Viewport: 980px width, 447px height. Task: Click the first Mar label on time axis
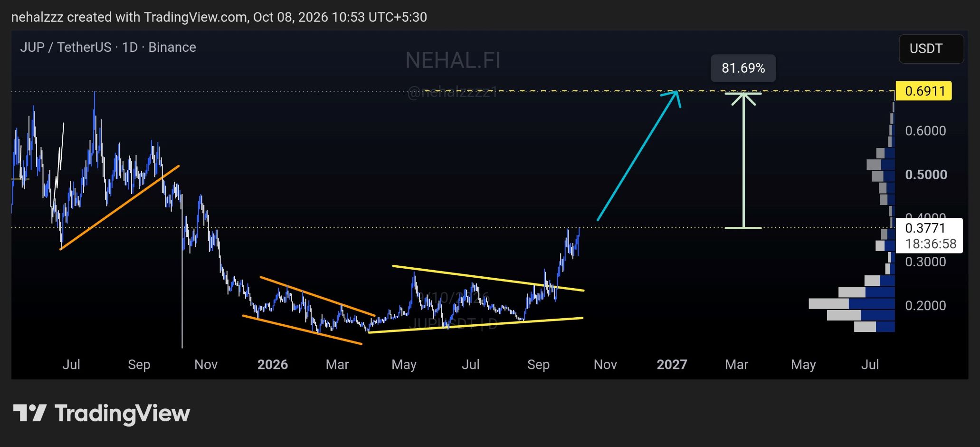click(x=337, y=365)
